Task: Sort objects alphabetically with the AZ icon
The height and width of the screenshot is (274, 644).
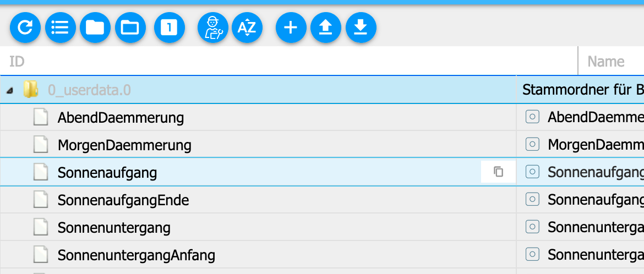Action: (x=247, y=28)
